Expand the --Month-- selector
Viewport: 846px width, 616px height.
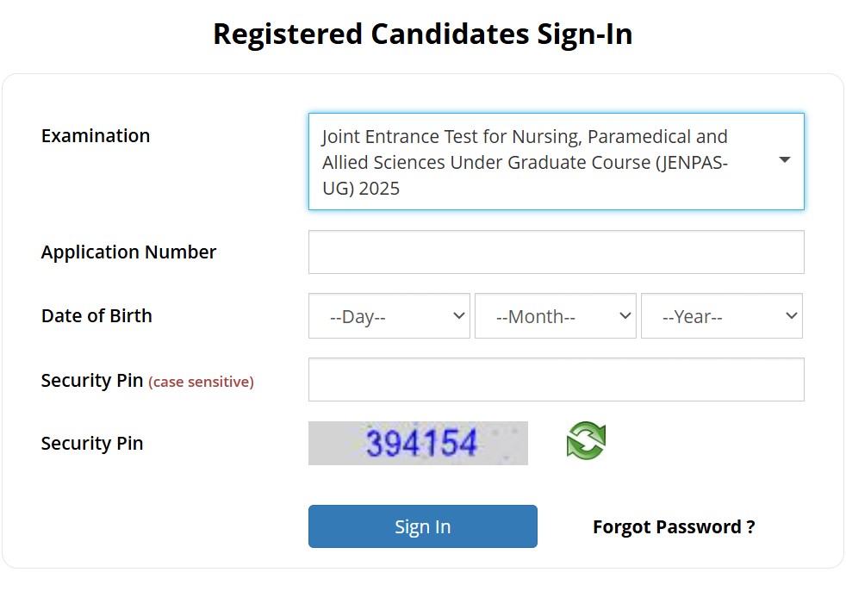pos(555,315)
